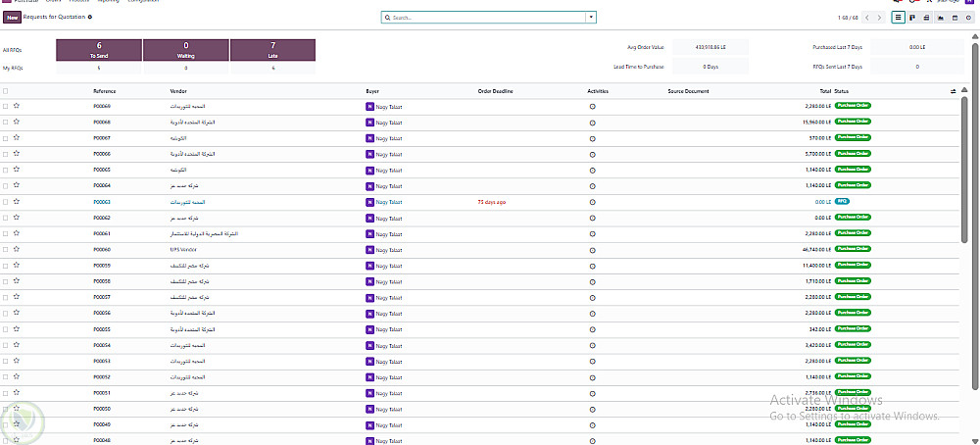Switch to the list view icon

(898, 18)
